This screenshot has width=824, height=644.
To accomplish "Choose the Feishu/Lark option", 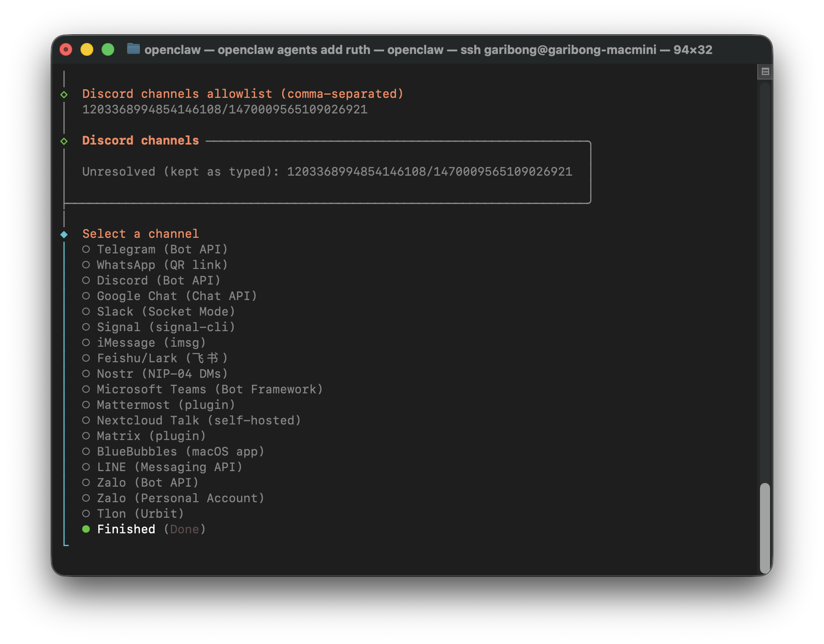I will tap(155, 358).
